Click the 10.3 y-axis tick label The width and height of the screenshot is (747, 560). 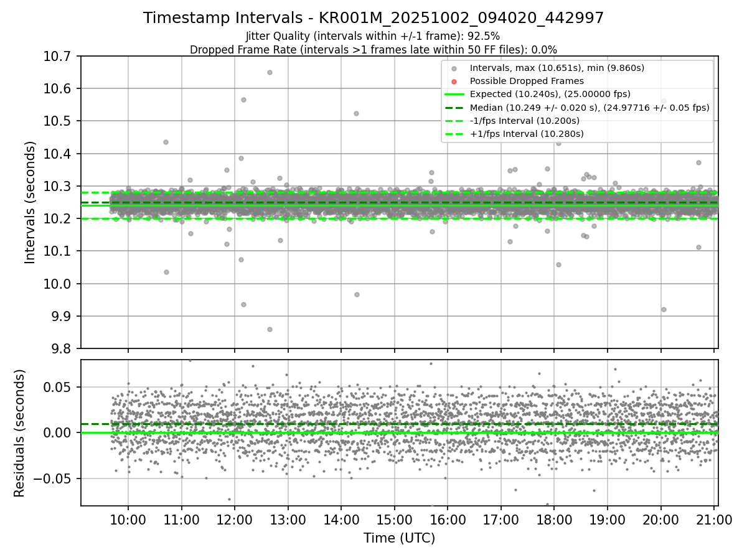coord(57,186)
